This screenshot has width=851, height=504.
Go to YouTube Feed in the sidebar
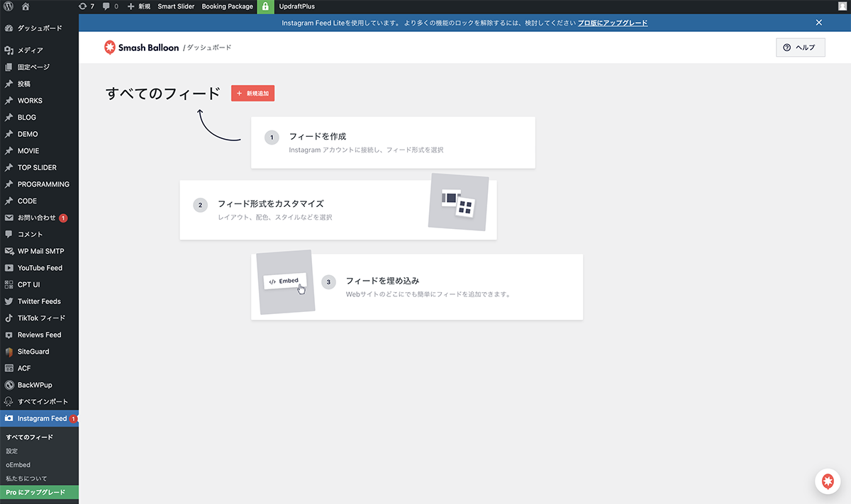click(x=40, y=268)
